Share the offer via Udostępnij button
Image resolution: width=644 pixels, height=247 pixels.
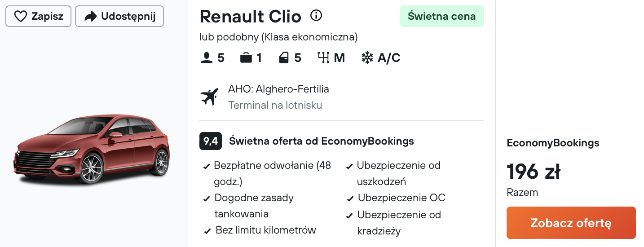tap(119, 17)
